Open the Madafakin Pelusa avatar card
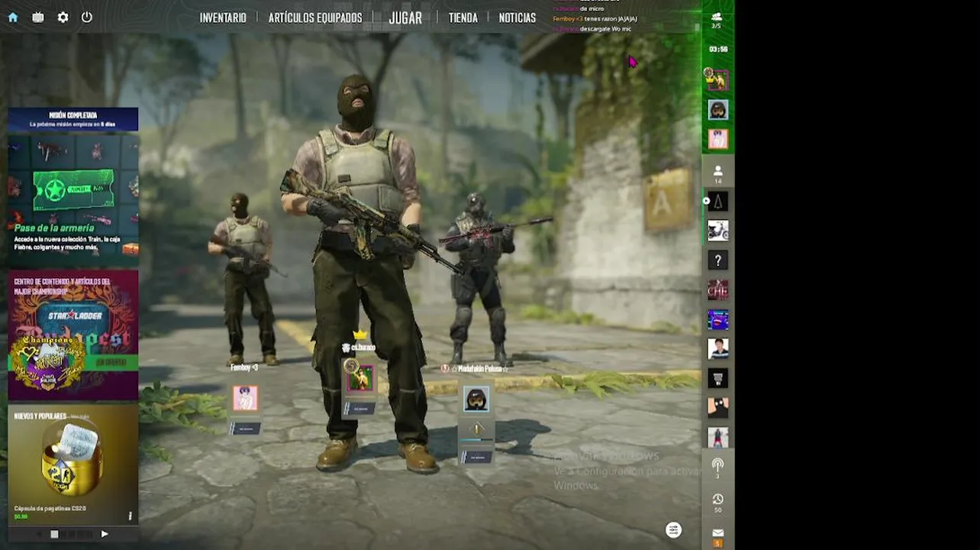 click(x=476, y=399)
